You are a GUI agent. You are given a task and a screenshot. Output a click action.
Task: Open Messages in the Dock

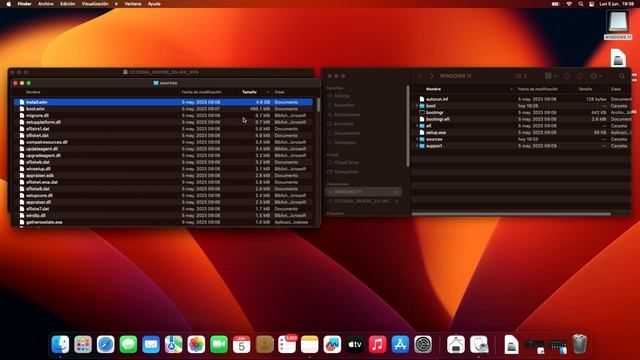(128, 344)
